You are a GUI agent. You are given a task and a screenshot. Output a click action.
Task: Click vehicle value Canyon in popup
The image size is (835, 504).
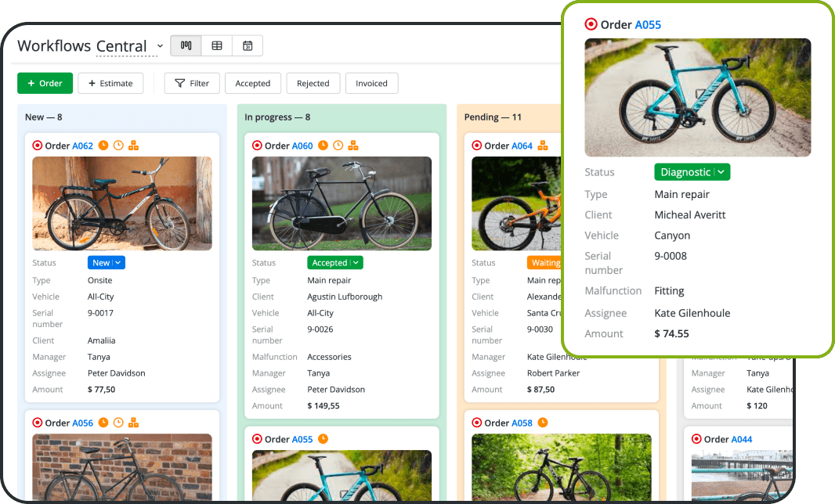coord(672,236)
